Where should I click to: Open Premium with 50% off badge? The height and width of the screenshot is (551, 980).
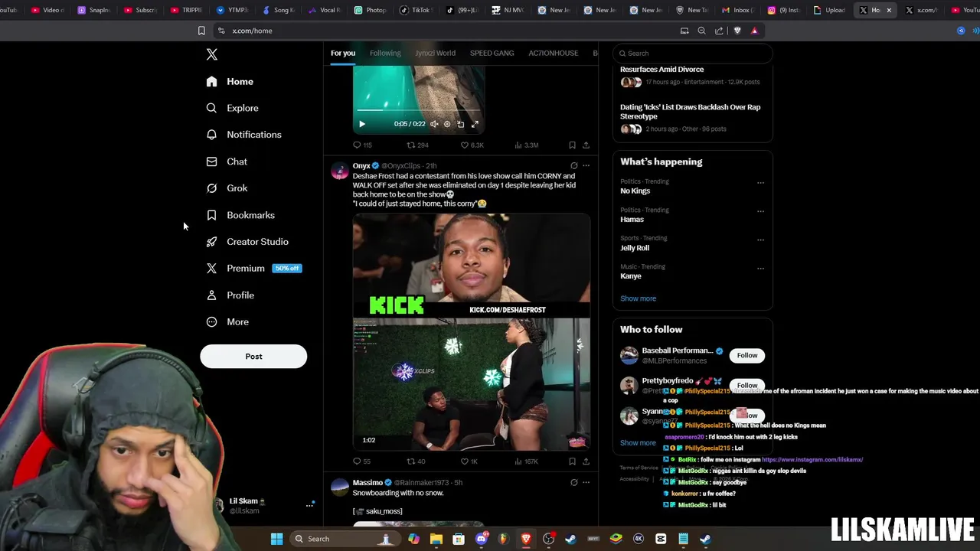click(254, 269)
